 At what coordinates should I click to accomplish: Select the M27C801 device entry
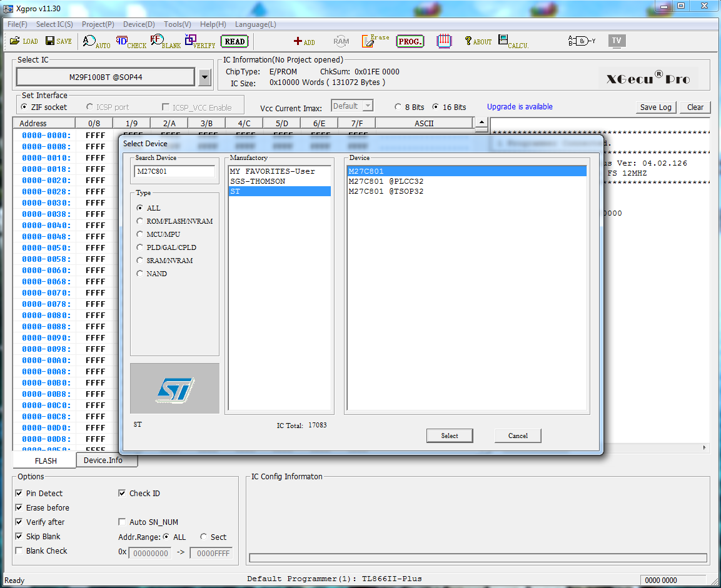tap(466, 171)
